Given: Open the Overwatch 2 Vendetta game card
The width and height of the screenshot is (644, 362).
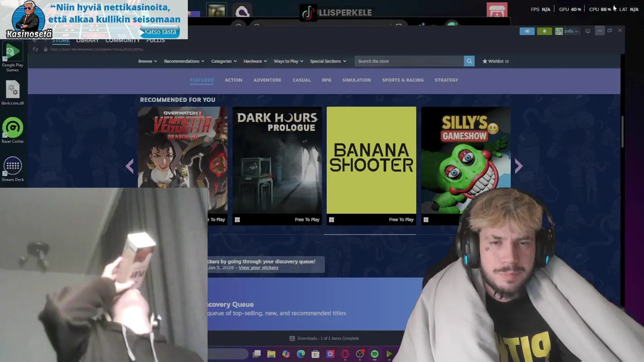Looking at the screenshot, I should pyautogui.click(x=183, y=160).
